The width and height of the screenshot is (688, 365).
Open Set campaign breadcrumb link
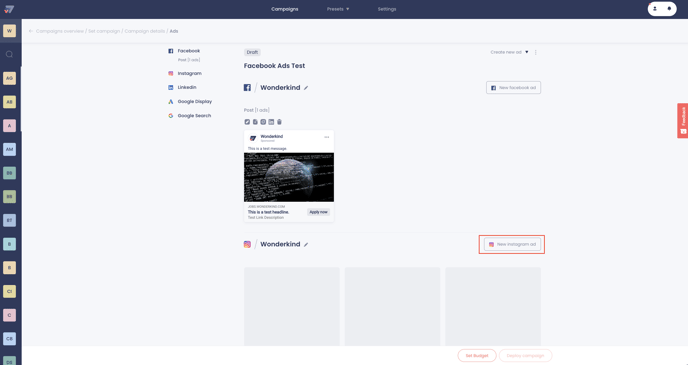[104, 31]
